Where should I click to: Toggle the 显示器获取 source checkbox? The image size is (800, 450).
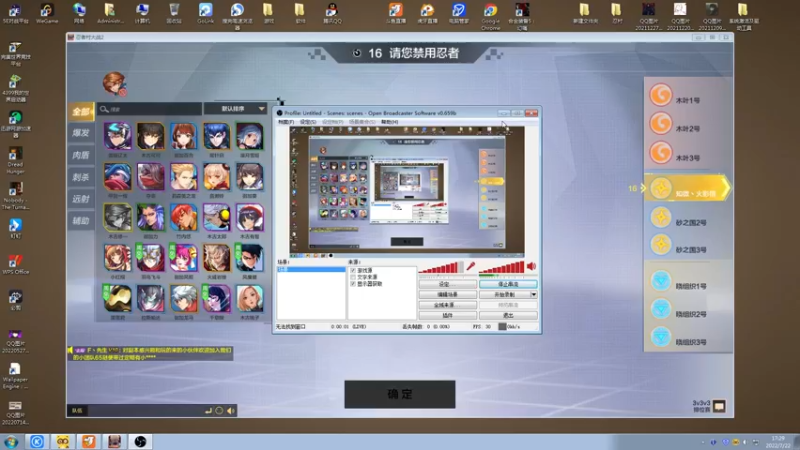point(353,284)
